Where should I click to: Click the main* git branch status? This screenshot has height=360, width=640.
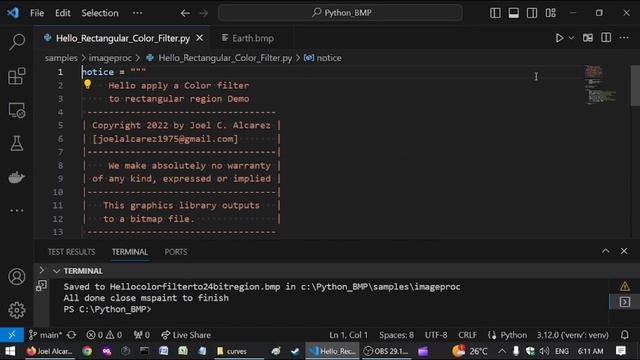coord(45,335)
